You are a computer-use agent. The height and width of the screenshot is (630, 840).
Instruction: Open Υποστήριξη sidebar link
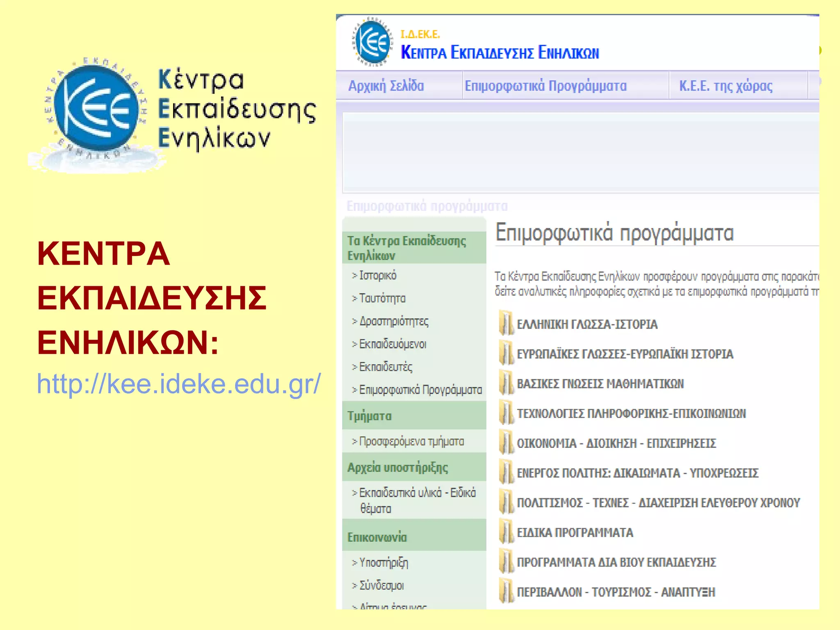383,562
